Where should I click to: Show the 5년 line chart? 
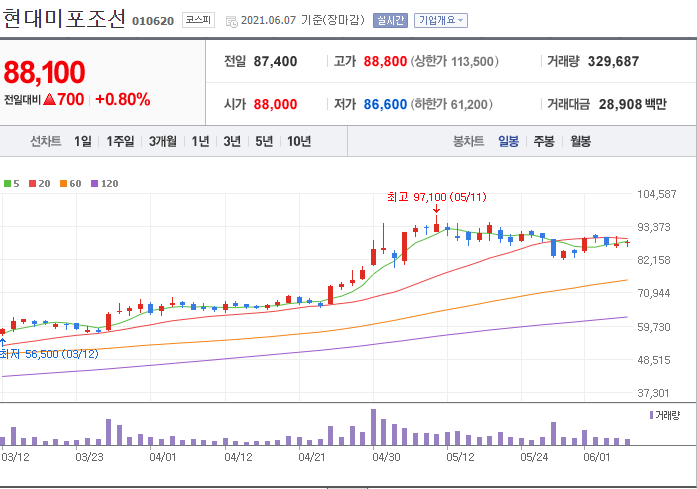pyautogui.click(x=264, y=141)
